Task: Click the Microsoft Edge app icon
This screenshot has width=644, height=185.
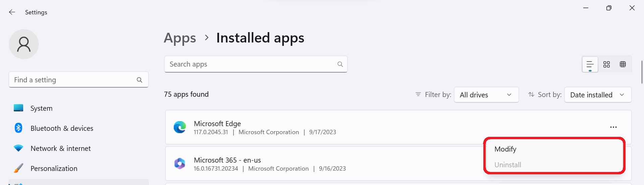Action: click(180, 127)
